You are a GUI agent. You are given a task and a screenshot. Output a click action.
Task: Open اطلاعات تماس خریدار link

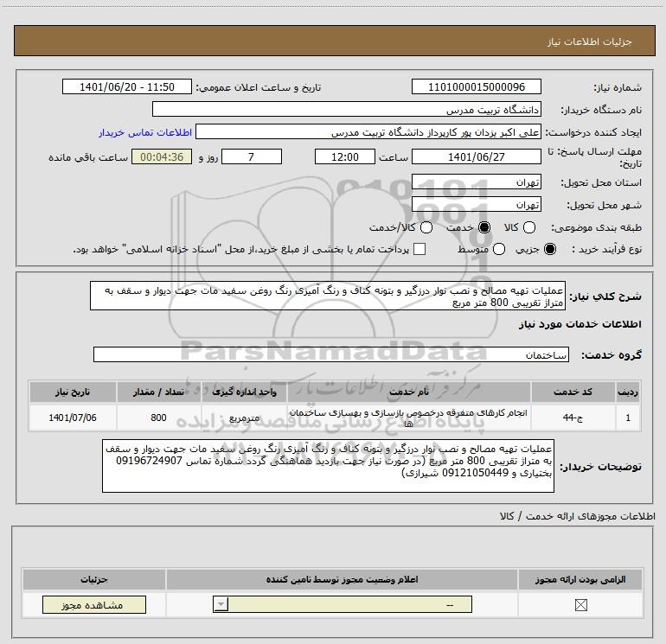[x=145, y=132]
